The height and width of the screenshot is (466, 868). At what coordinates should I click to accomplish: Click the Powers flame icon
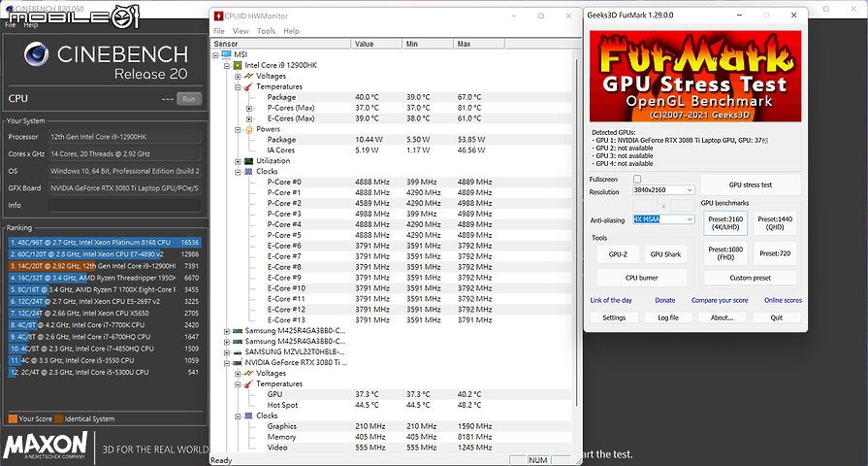tap(248, 129)
